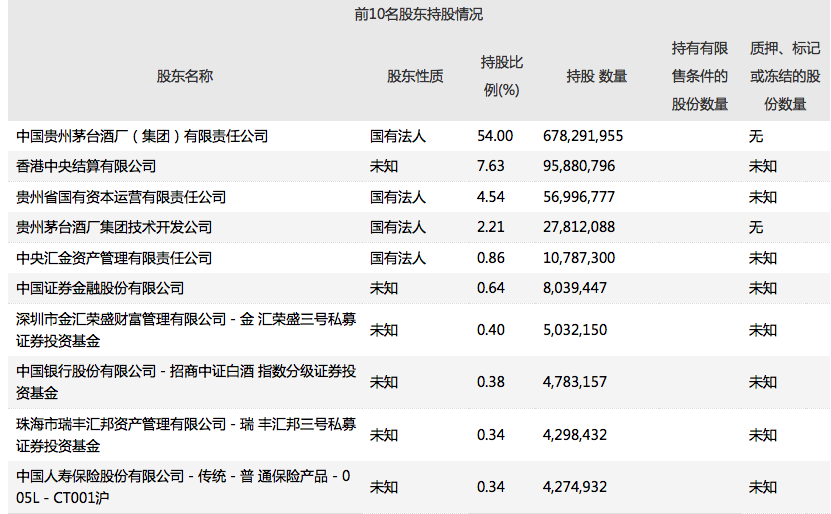The width and height of the screenshot is (831, 514).
Task: Select 贵州省国有资本运营有限责任公司 shareholder name
Action: 121,197
